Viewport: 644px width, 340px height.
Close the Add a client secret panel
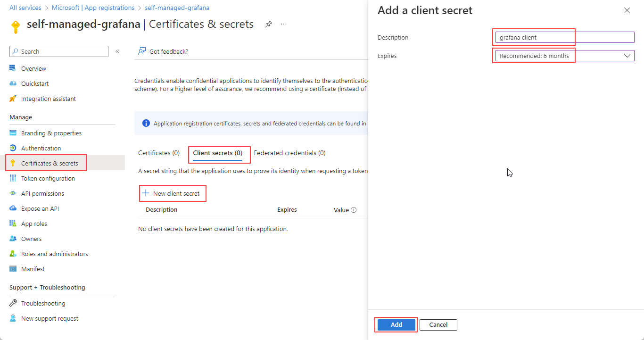627,10
